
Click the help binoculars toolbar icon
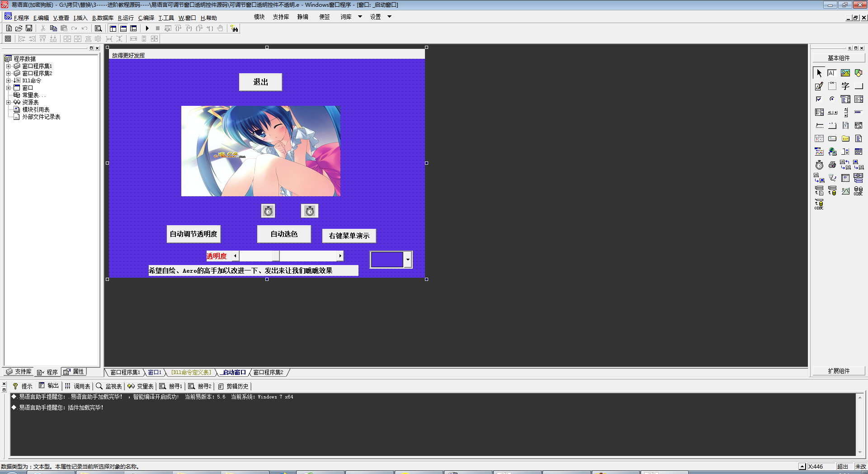(234, 28)
